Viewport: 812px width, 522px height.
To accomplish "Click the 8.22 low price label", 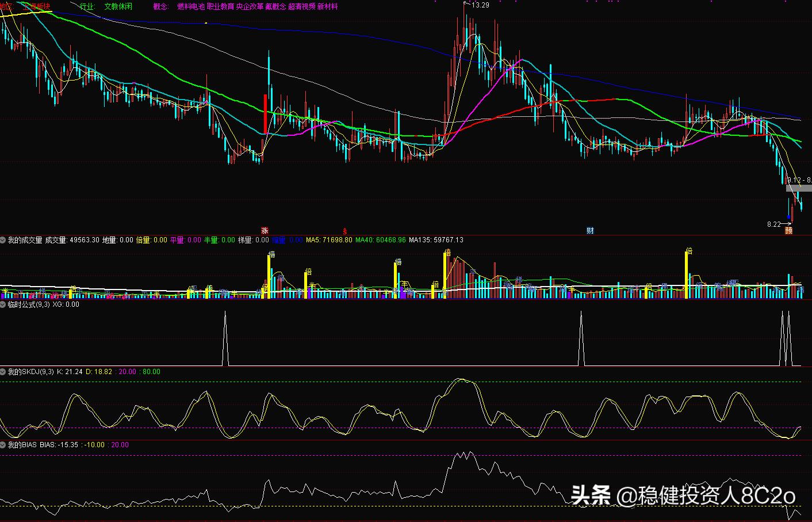I will pos(774,224).
